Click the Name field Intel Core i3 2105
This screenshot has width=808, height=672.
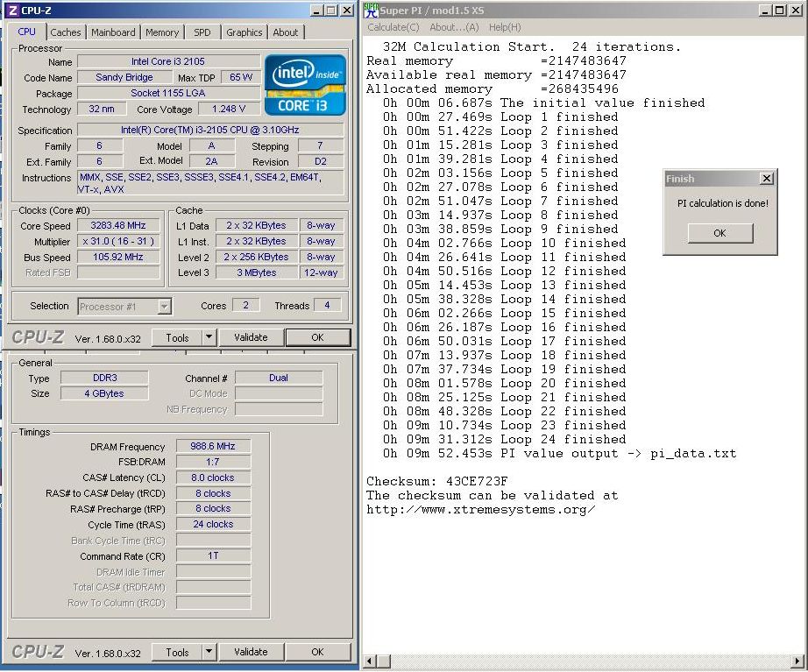tap(168, 62)
